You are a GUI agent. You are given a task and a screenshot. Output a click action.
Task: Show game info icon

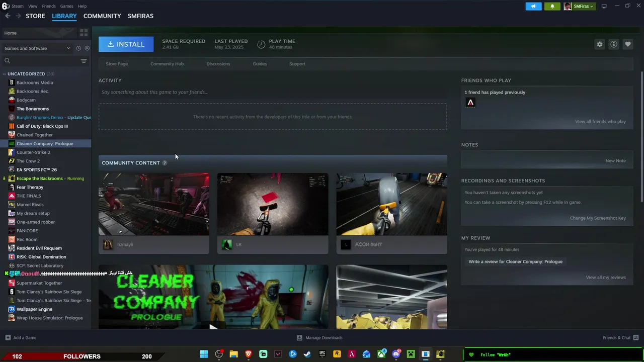[x=614, y=44]
